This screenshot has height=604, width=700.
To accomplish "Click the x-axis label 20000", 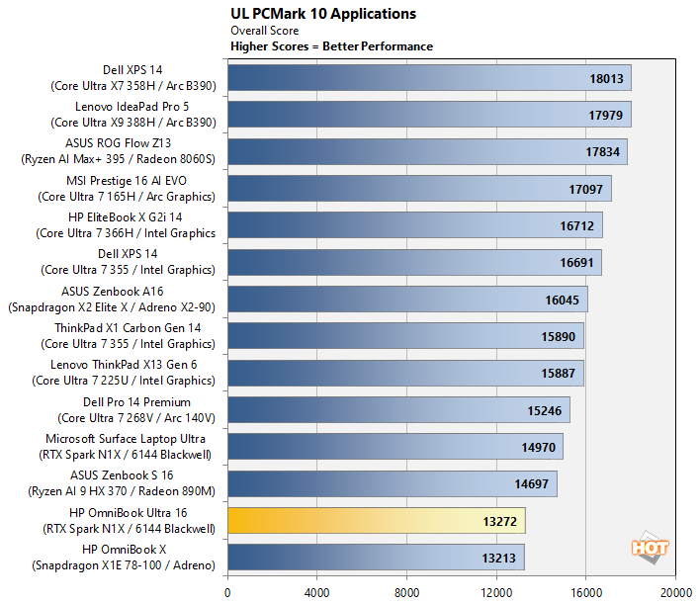I will coord(676,593).
